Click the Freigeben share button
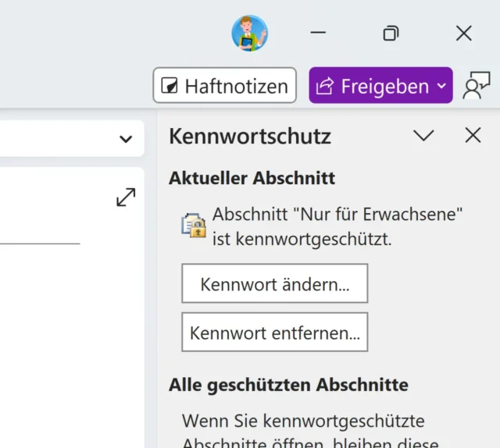This screenshot has height=448, width=500. [373, 86]
